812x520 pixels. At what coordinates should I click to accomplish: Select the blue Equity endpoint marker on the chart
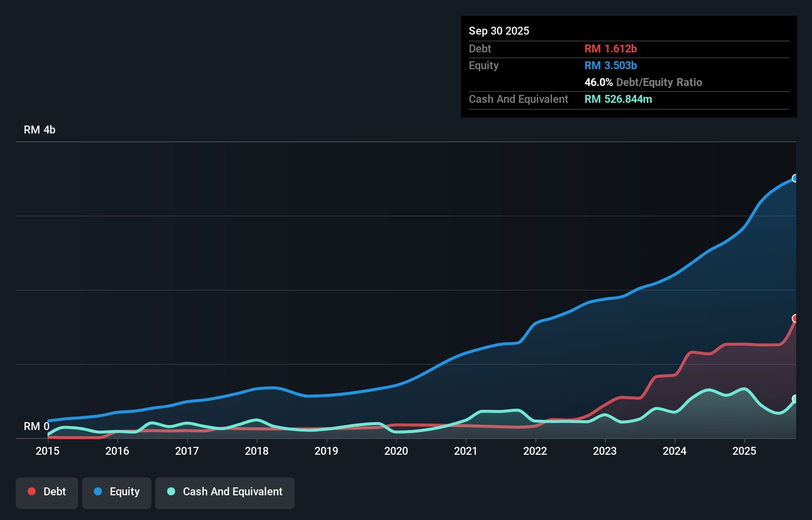795,178
